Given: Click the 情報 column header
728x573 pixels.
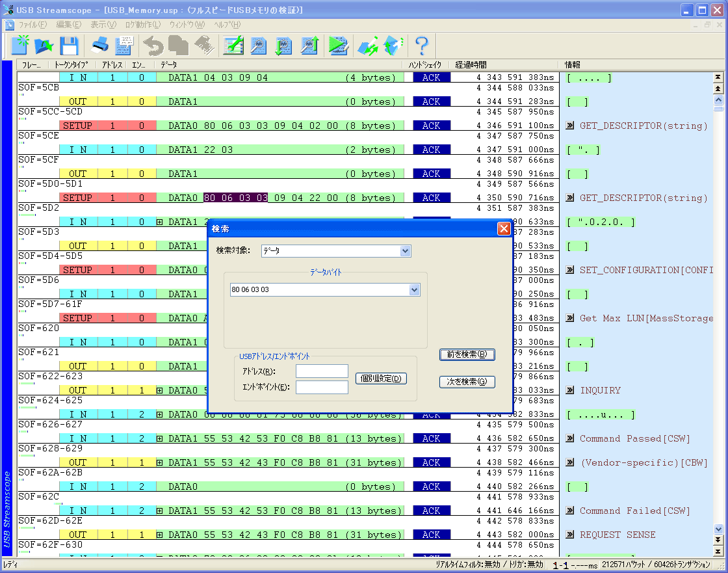Looking at the screenshot, I should pos(573,65).
